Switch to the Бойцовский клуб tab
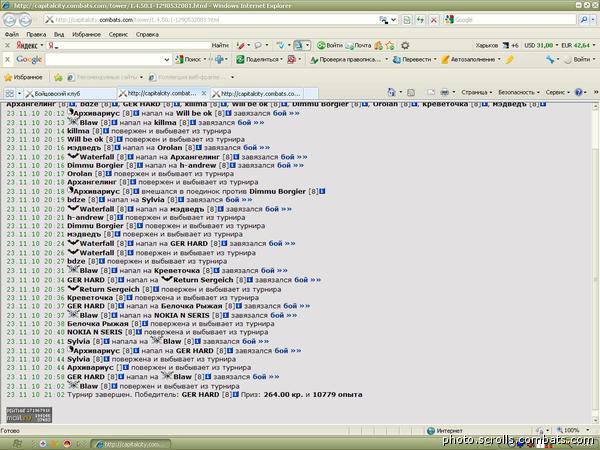The width and height of the screenshot is (600, 450). (70, 93)
